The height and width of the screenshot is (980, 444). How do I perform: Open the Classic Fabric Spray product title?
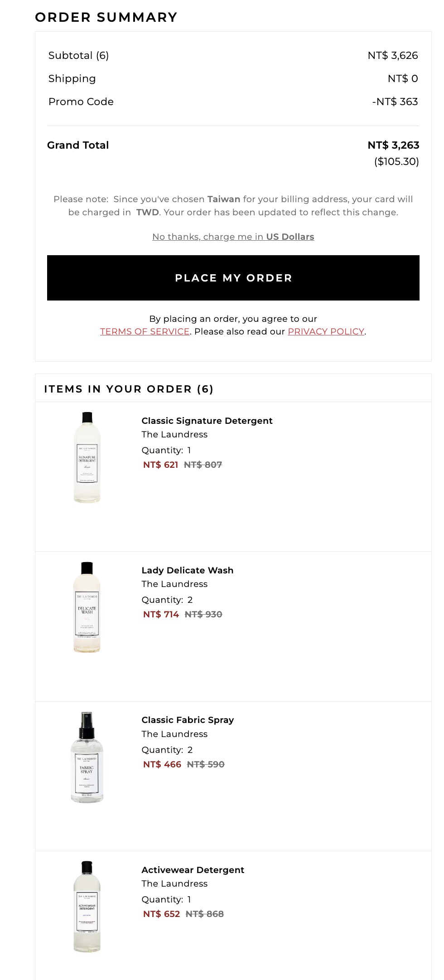188,720
